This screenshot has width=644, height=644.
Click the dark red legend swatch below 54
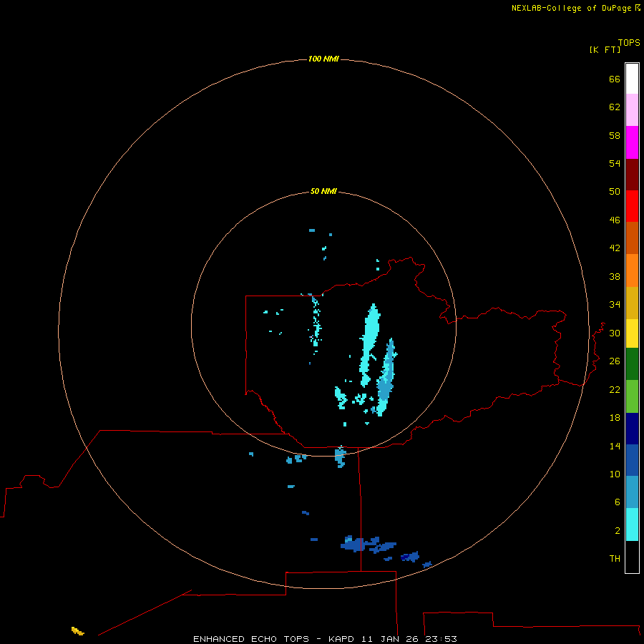(x=632, y=174)
